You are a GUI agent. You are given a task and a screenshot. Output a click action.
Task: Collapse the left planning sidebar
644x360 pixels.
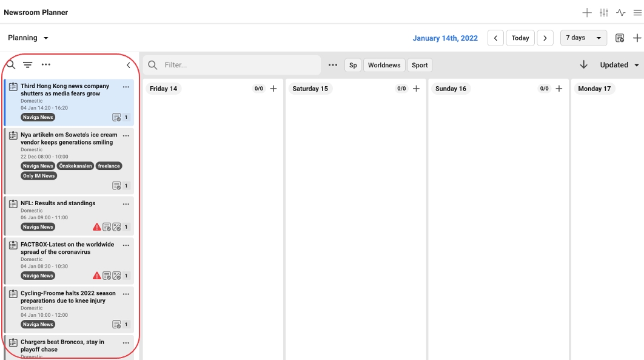(128, 65)
